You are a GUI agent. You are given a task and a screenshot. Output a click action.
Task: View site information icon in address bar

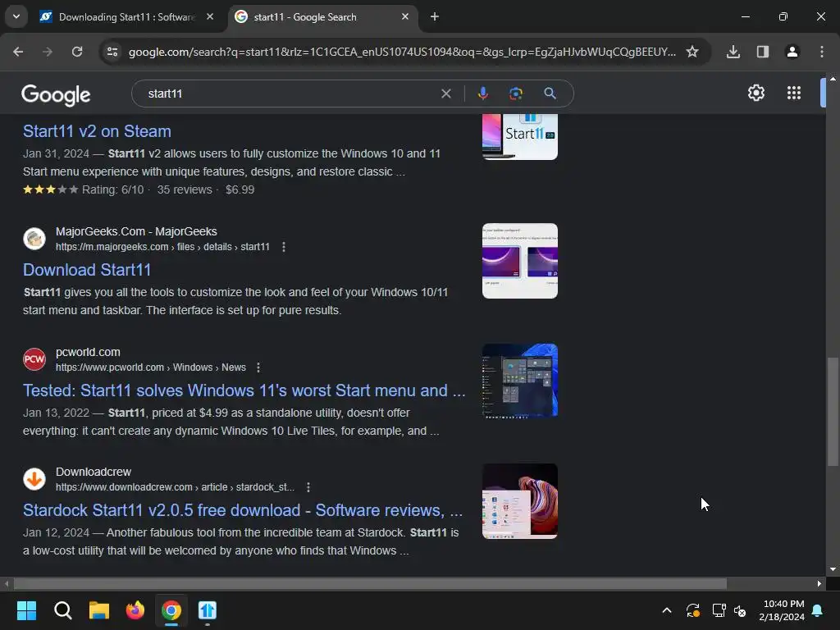point(112,52)
